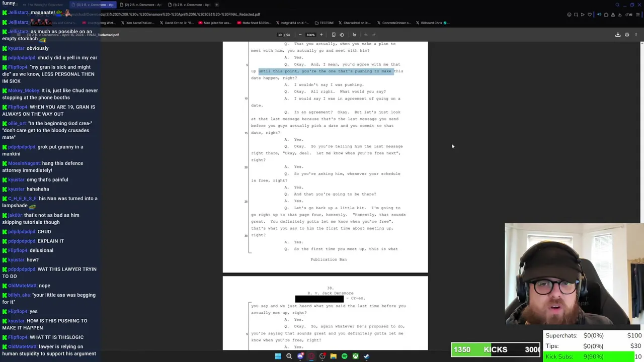This screenshot has height=362, width=644.
Task: Open Windows taskbar search
Action: (x=289, y=356)
